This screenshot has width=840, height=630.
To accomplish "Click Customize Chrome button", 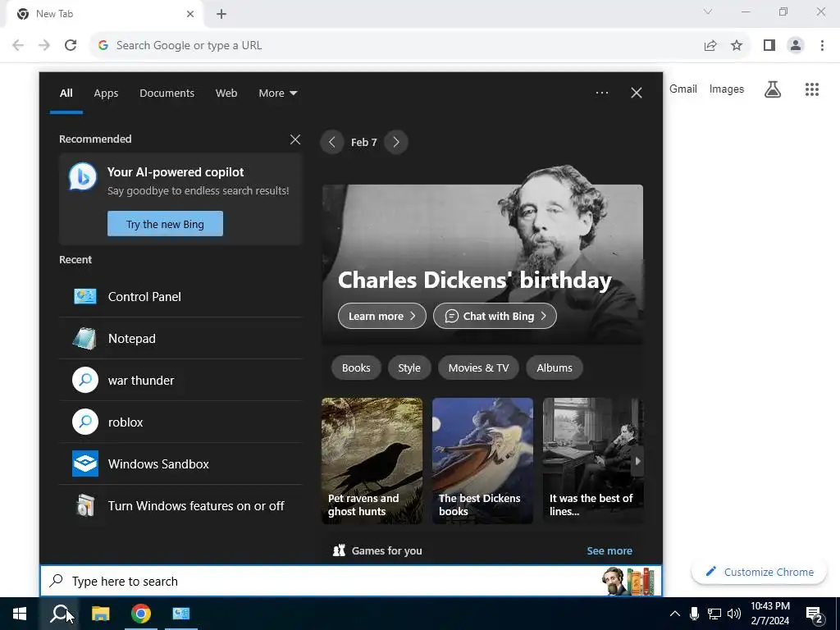I will (x=759, y=572).
